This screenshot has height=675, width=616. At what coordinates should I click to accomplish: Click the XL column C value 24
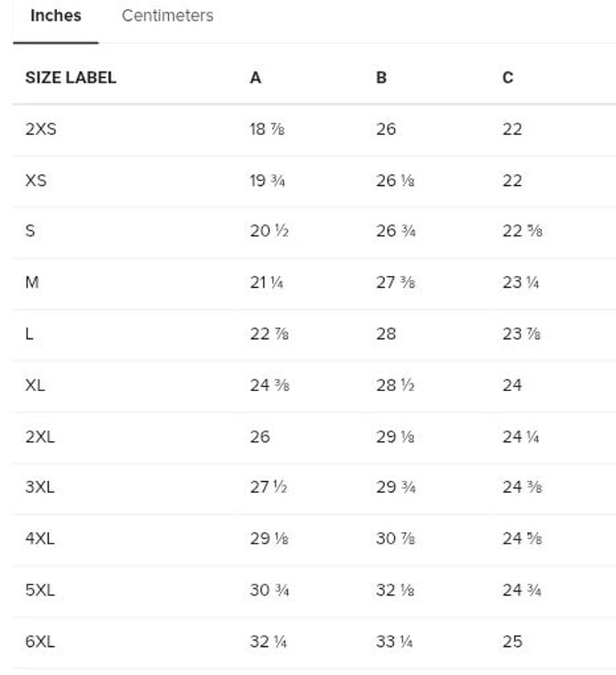pyautogui.click(x=512, y=385)
